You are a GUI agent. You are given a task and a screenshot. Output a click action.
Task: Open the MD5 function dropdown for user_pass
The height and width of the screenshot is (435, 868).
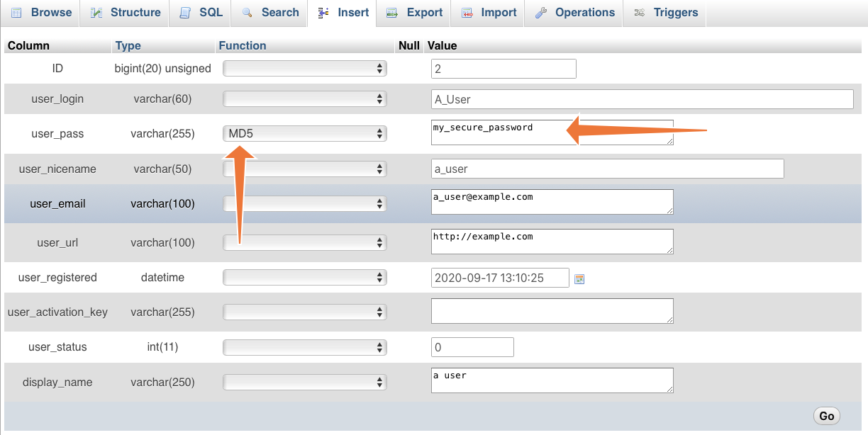click(x=304, y=133)
